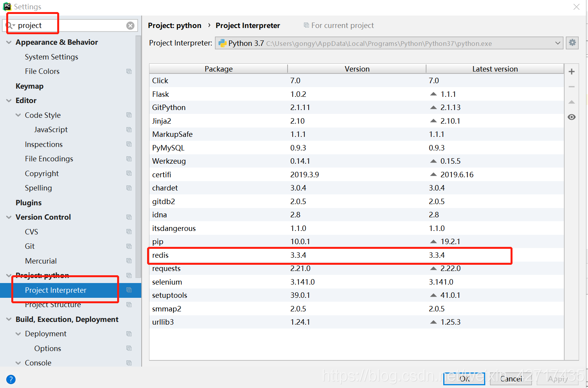Select the urllib3 package row

pyautogui.click(x=356, y=322)
